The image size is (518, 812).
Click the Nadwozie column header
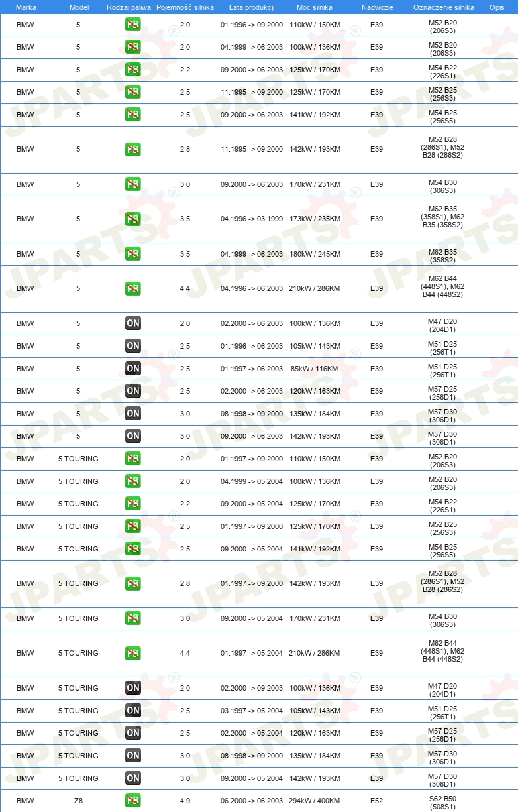pyautogui.click(x=376, y=7)
